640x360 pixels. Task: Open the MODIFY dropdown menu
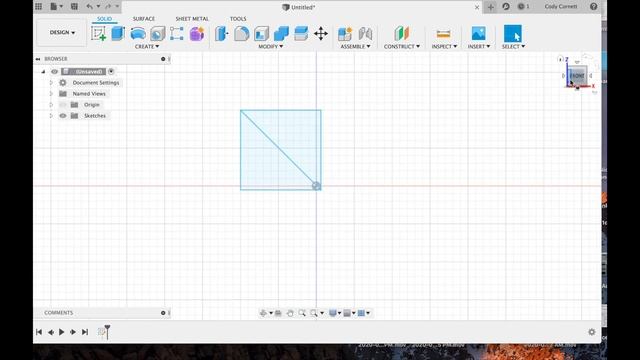click(x=271, y=47)
